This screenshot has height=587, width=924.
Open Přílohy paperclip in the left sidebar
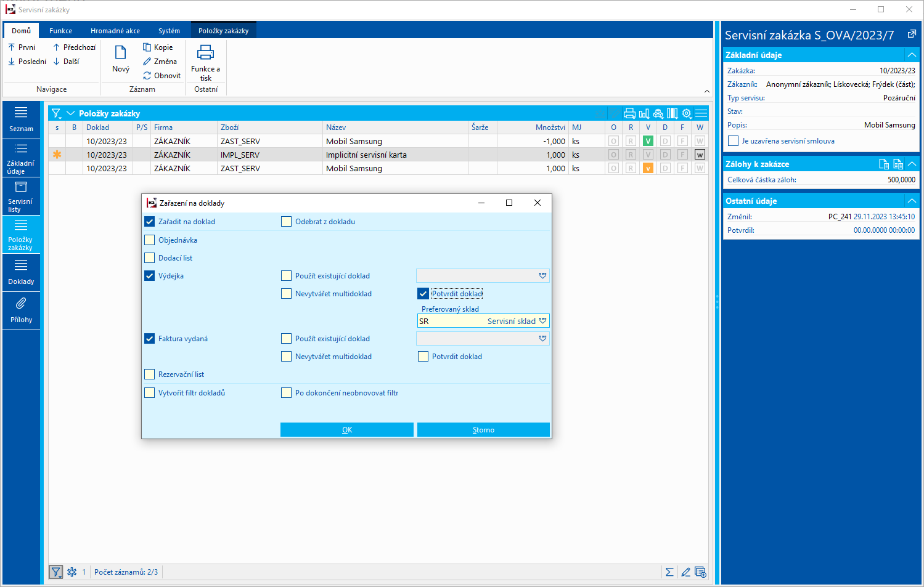click(21, 310)
